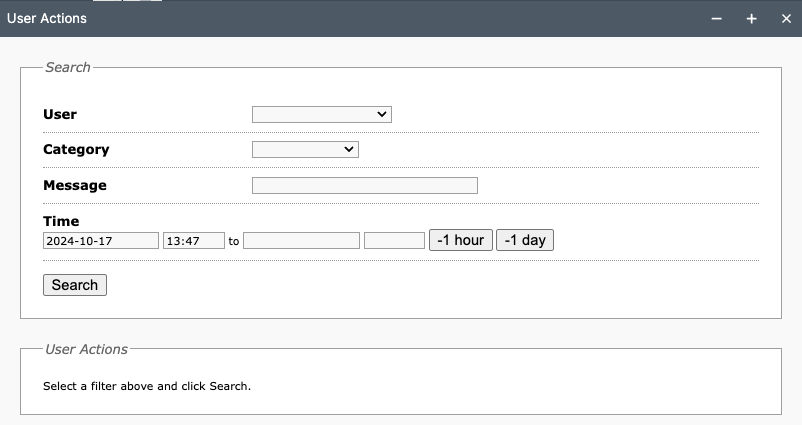Close the User Actions window
The image size is (802, 425).
point(787,19)
